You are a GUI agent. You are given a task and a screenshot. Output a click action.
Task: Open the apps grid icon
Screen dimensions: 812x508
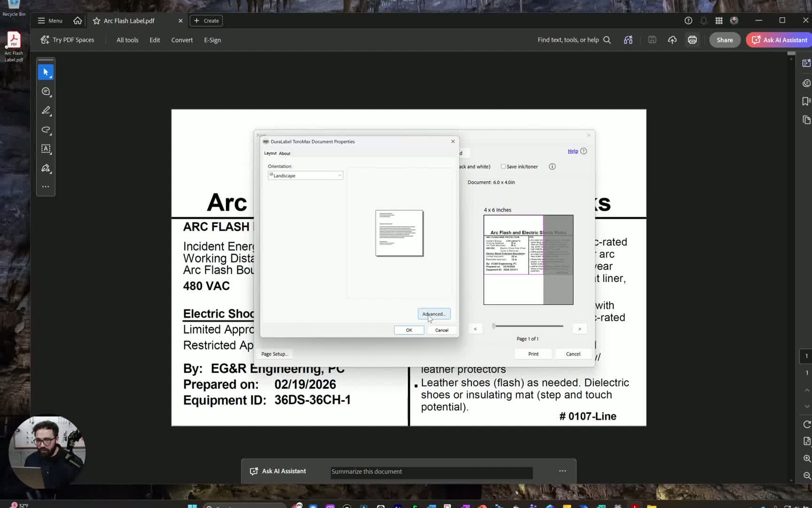[719, 21]
